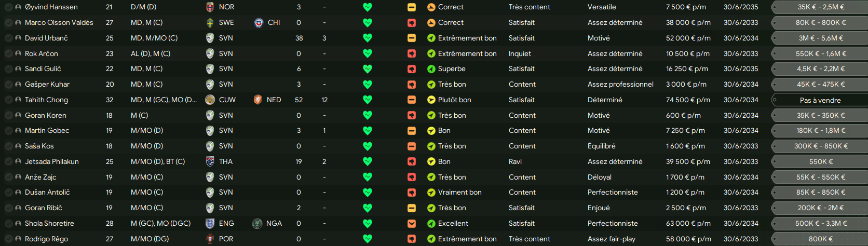
Task: Click the Thailand flag in Jetsada Philakun's row
Action: click(x=210, y=161)
